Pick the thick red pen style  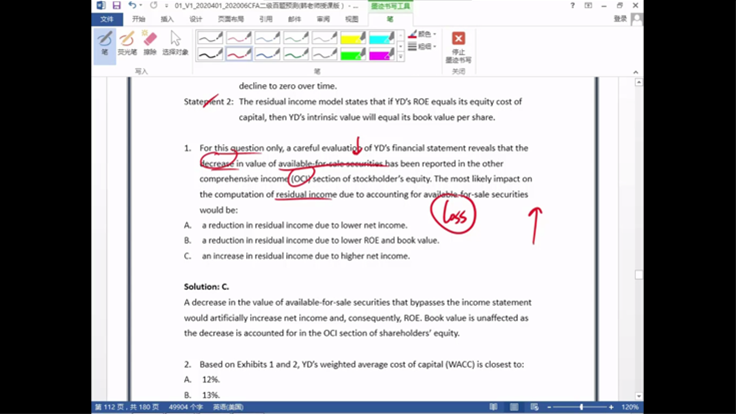[238, 54]
